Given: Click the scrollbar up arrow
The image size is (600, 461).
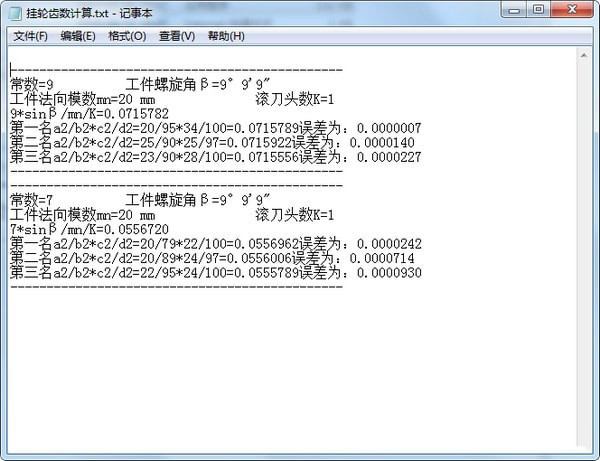Looking at the screenshot, I should (584, 56).
